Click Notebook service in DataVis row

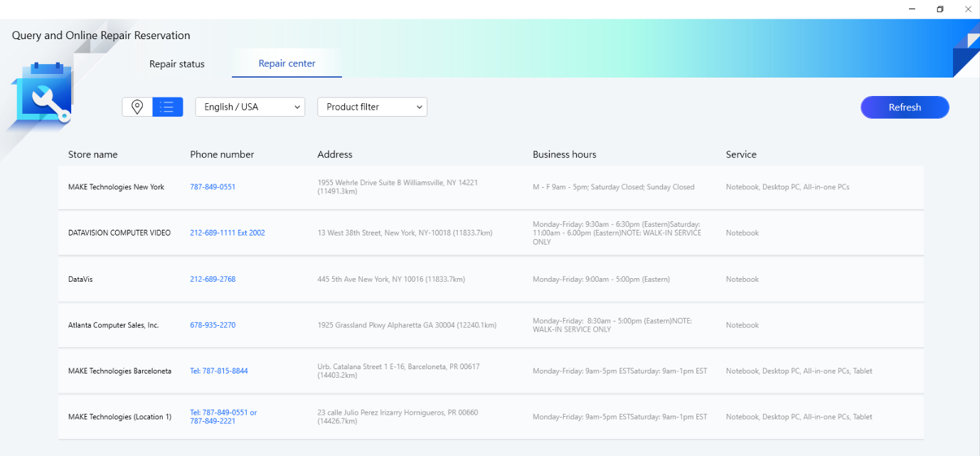pos(742,279)
